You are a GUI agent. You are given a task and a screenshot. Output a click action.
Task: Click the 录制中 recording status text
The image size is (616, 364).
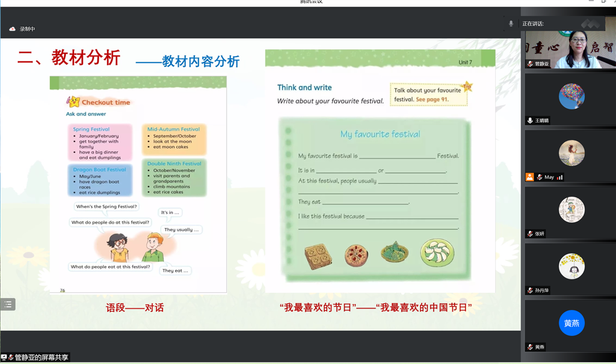pos(27,29)
